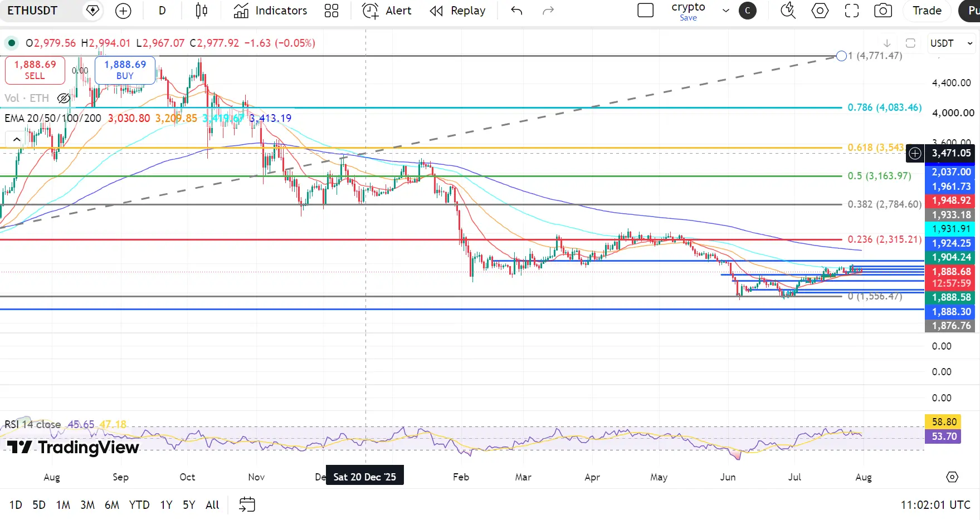Screen dimensions: 980x520
Task: Open the USDT currency dropdown
Action: tap(951, 43)
